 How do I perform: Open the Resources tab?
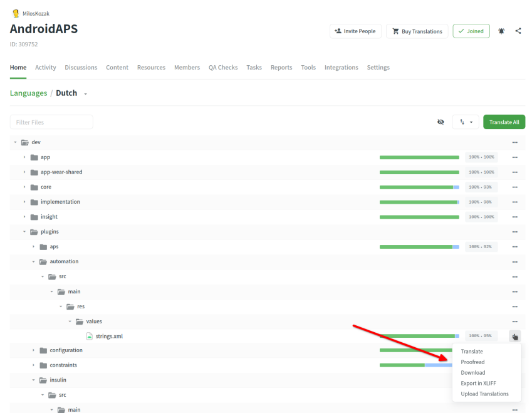coord(151,68)
